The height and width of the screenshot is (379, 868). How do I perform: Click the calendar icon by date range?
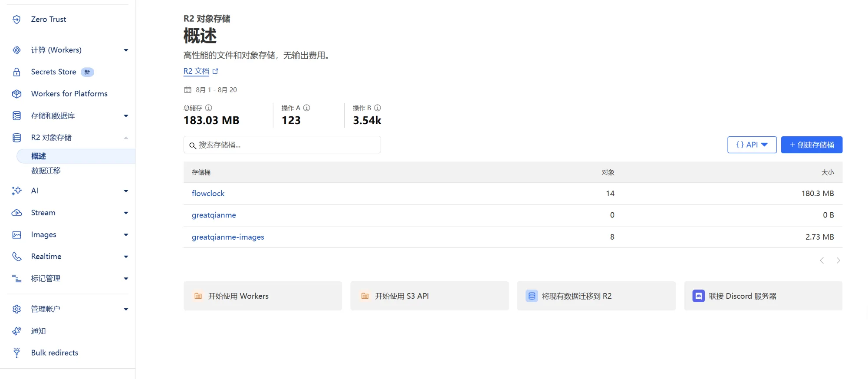point(187,90)
